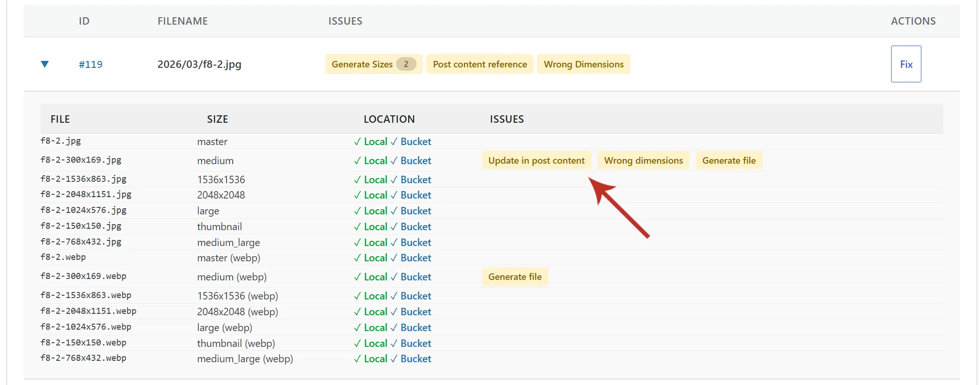Select file f8-2-768x432.webp
The image size is (980, 385).
[83, 358]
